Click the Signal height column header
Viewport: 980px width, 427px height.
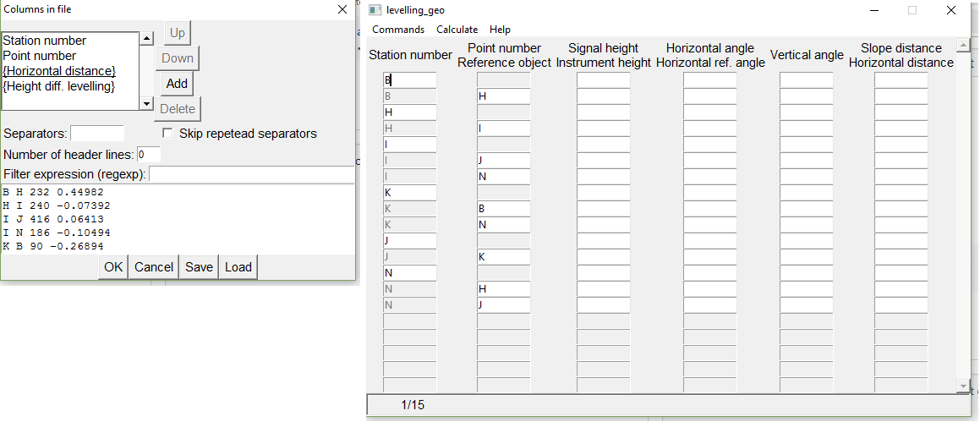[x=604, y=48]
